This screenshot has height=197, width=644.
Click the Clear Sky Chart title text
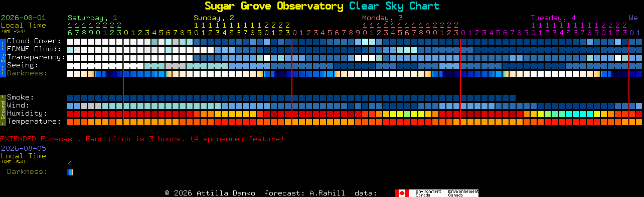click(x=394, y=7)
